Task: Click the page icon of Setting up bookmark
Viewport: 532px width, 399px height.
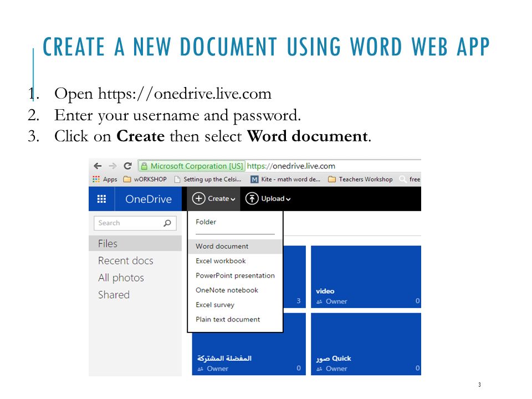Action: pos(177,179)
